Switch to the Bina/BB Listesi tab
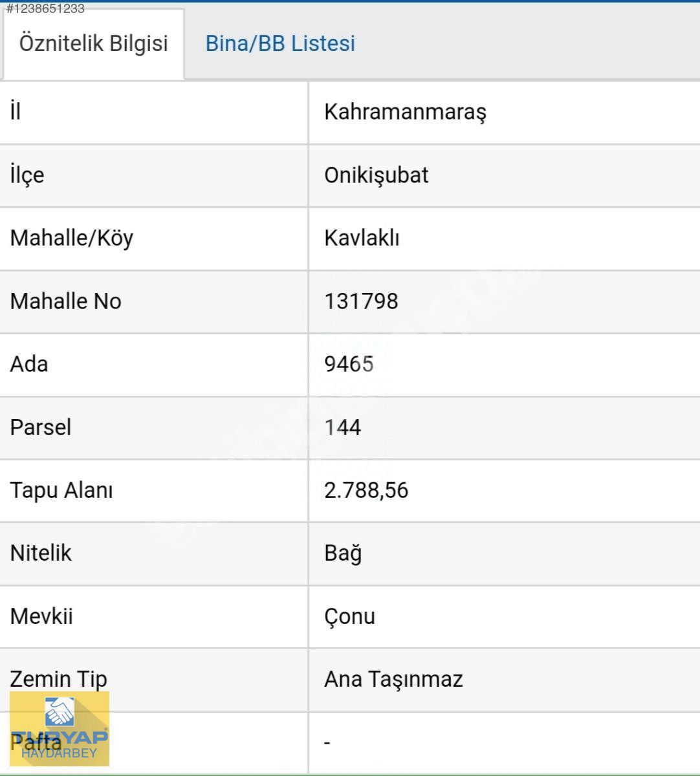The height and width of the screenshot is (776, 700). click(x=280, y=43)
